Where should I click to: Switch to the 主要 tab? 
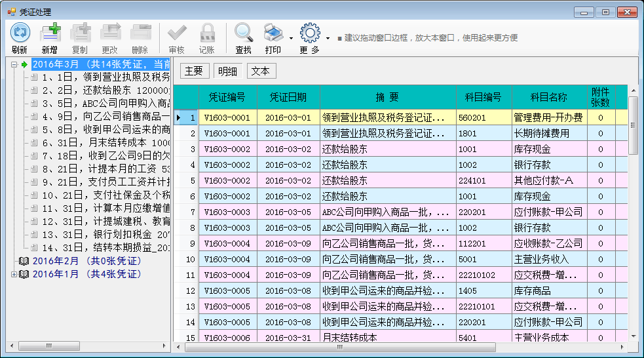coord(194,71)
